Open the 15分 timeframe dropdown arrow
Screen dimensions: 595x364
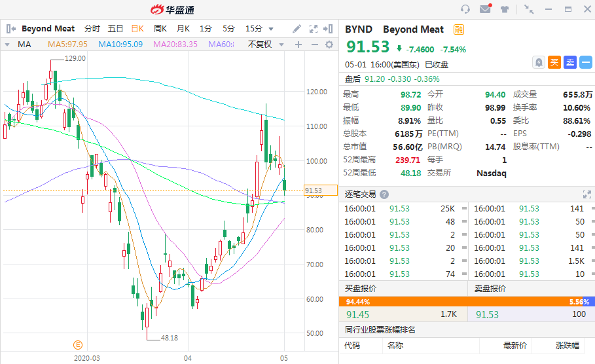pyautogui.click(x=271, y=29)
